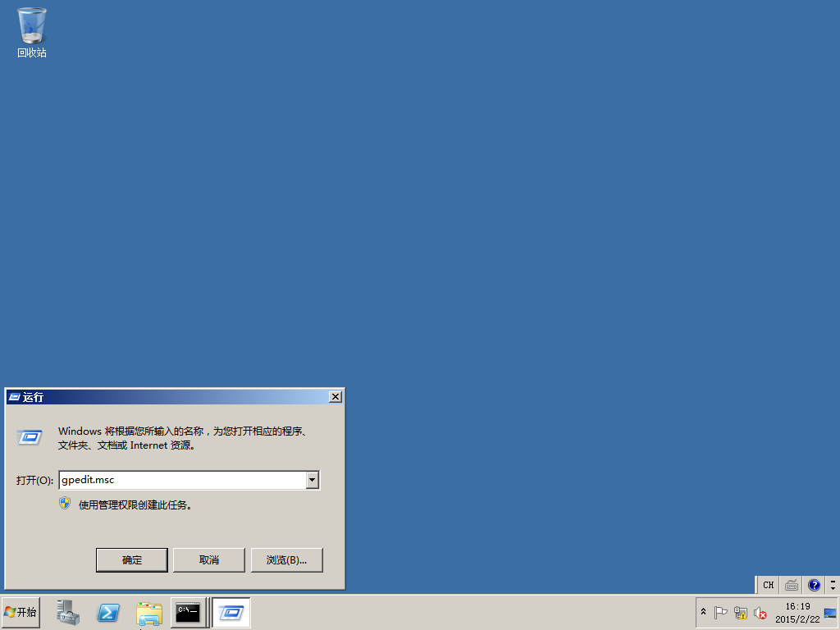Open Windows Explorer from taskbar
840x630 pixels.
[x=149, y=614]
